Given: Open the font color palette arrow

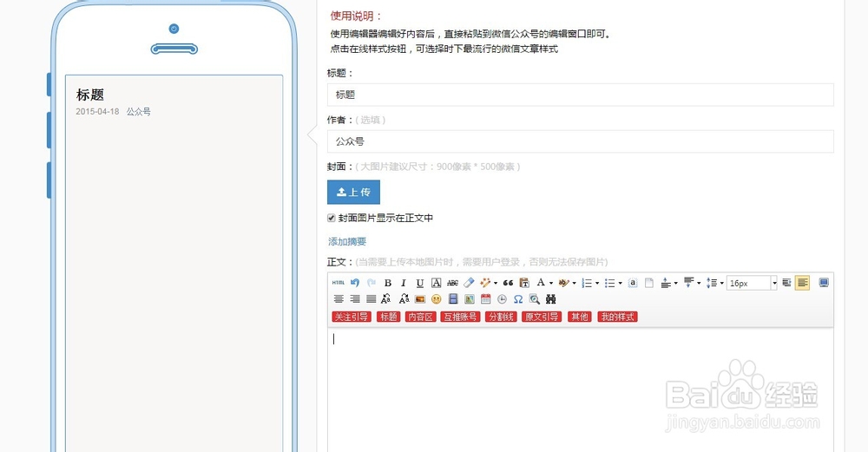Looking at the screenshot, I should (551, 283).
